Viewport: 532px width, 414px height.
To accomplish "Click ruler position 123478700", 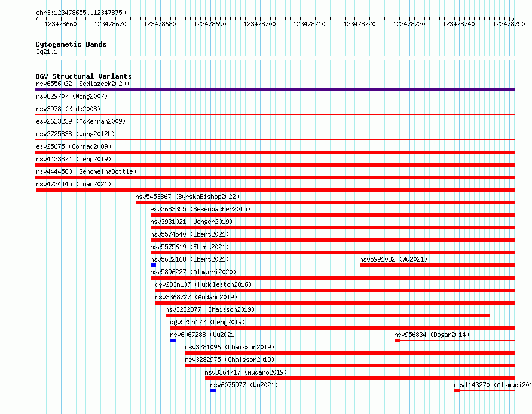I will (259, 24).
